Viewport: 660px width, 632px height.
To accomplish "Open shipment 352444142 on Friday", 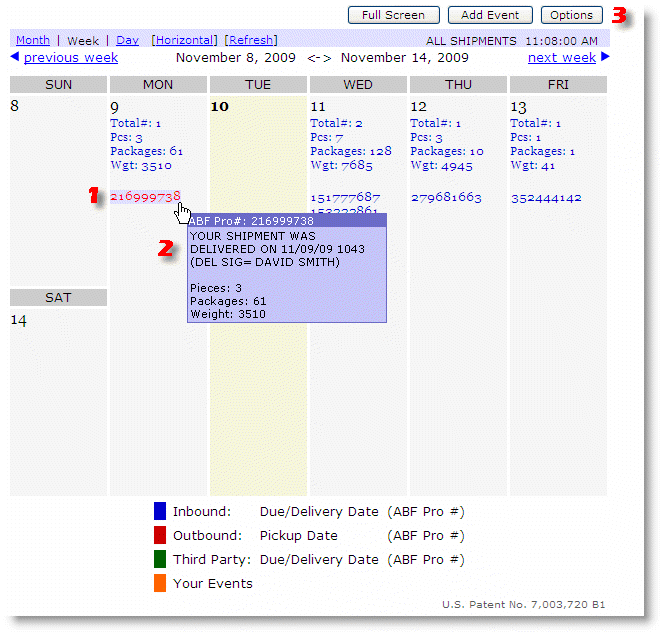I will [x=546, y=198].
